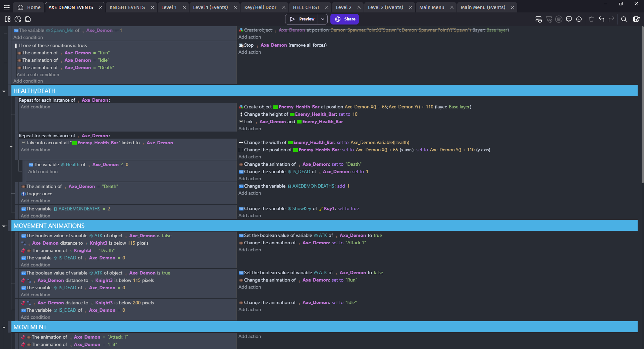Viewport: 644px width, 349px height.
Task: Delete the selected event with the trash icon
Action: click(591, 19)
